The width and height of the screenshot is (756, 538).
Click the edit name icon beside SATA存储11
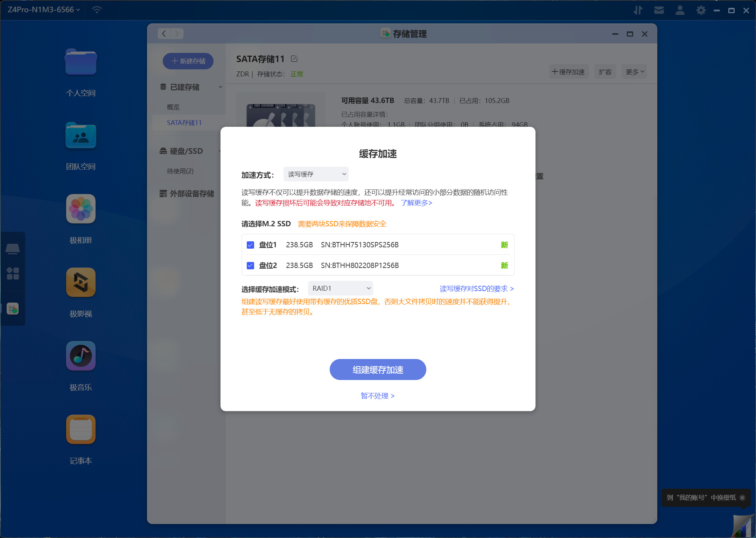point(294,59)
